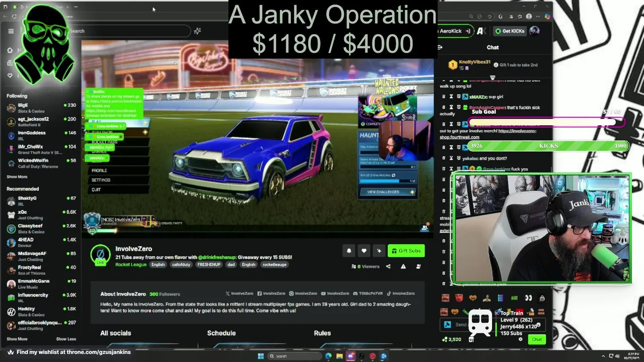Click the FRESHENUP tag
Viewport: 644px width, 362px height.
pyautogui.click(x=209, y=264)
